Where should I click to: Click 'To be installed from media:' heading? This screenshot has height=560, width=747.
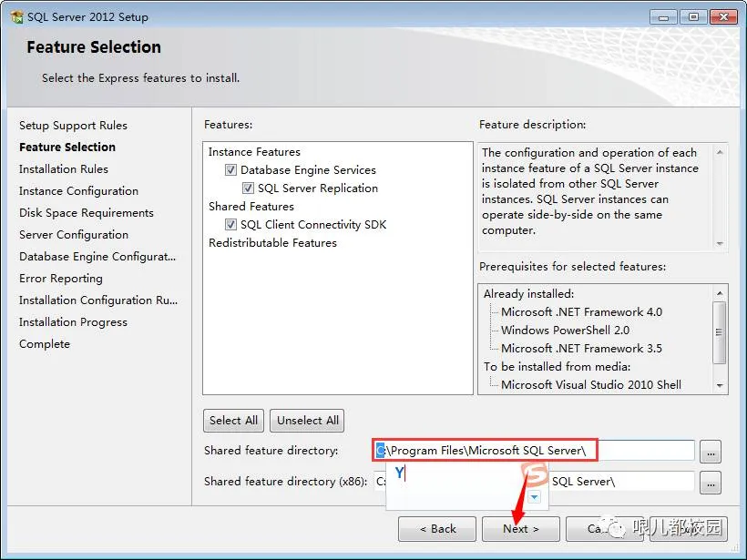click(x=557, y=367)
